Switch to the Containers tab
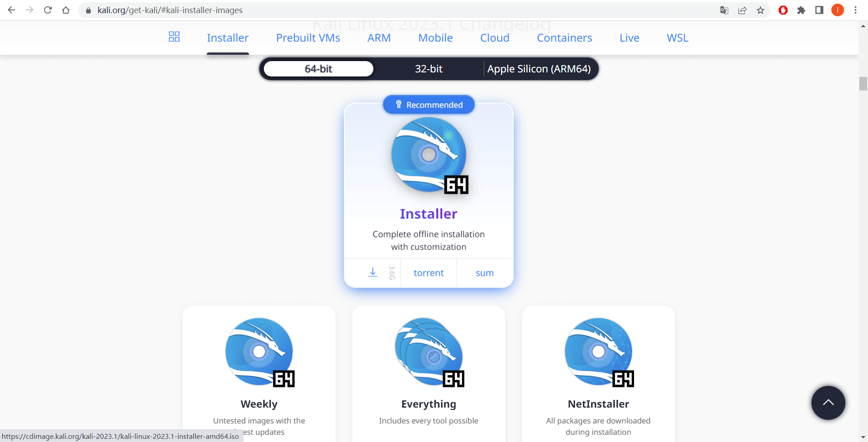 (x=564, y=38)
